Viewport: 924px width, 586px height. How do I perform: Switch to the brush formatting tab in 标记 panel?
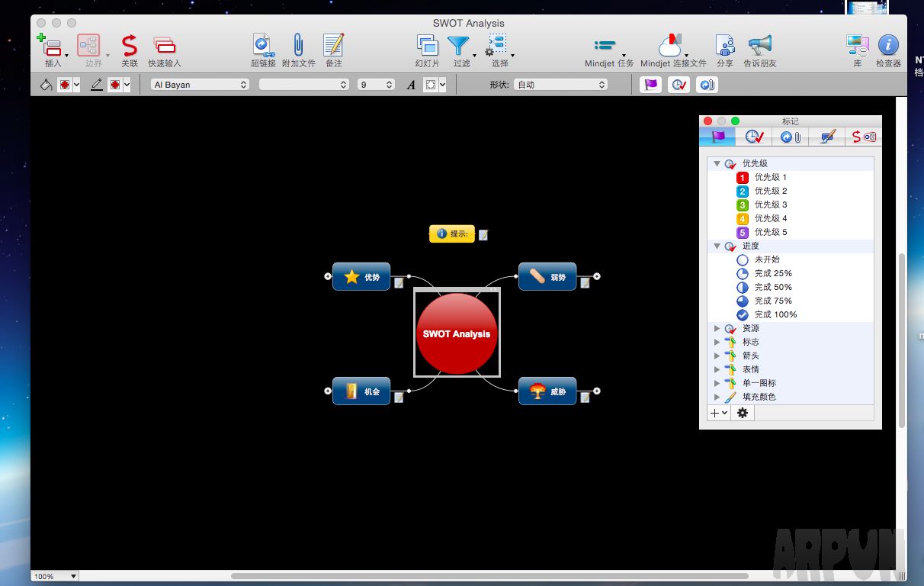point(826,136)
